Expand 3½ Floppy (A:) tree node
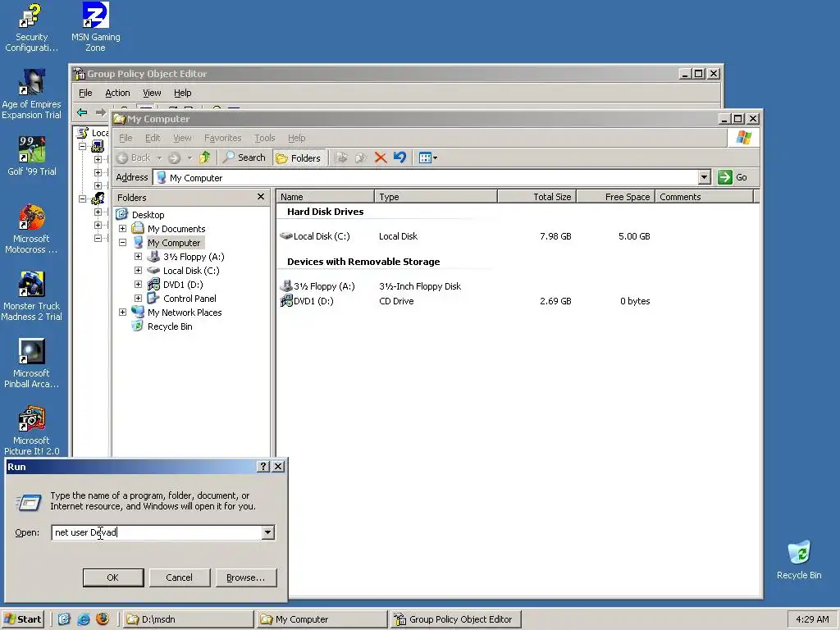 pos(138,257)
